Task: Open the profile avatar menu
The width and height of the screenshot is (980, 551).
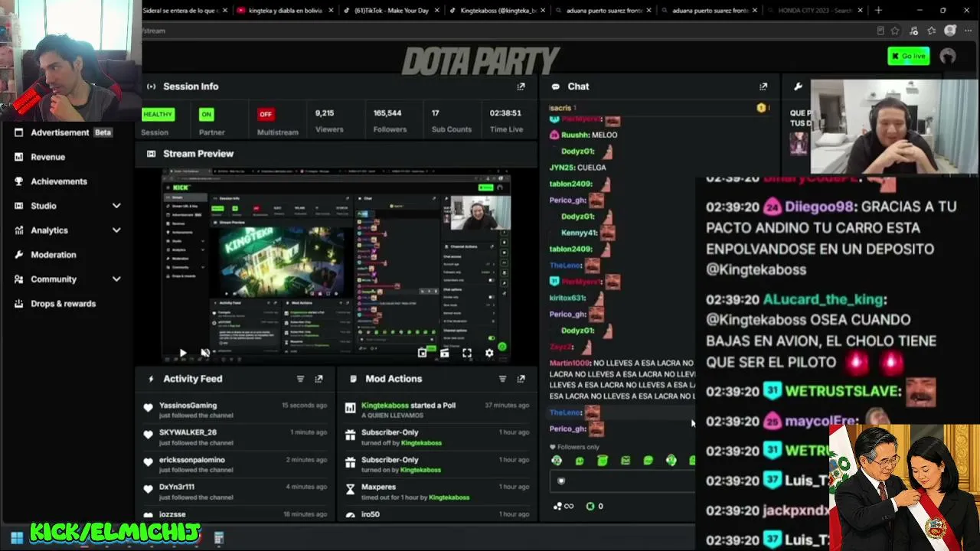Action: coord(948,56)
